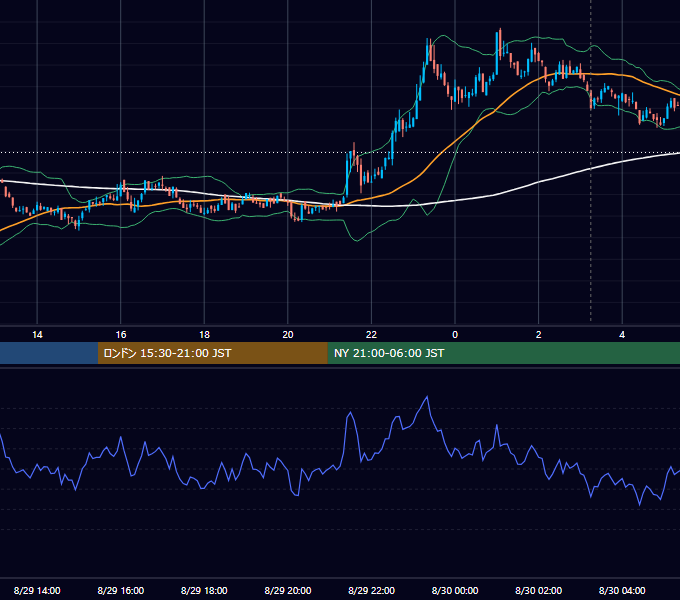Click the 14 hour label on upper axis

pyautogui.click(x=37, y=335)
